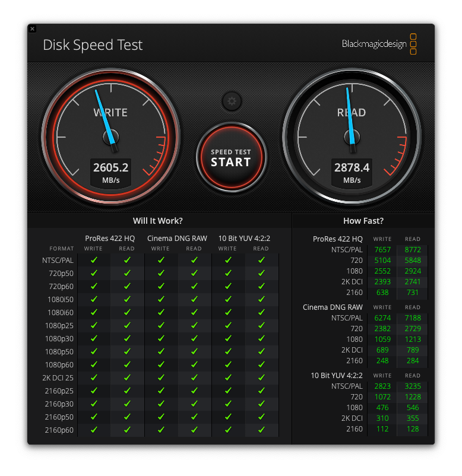
Task: Close the Disk Speed Test window
Action: (x=32, y=29)
